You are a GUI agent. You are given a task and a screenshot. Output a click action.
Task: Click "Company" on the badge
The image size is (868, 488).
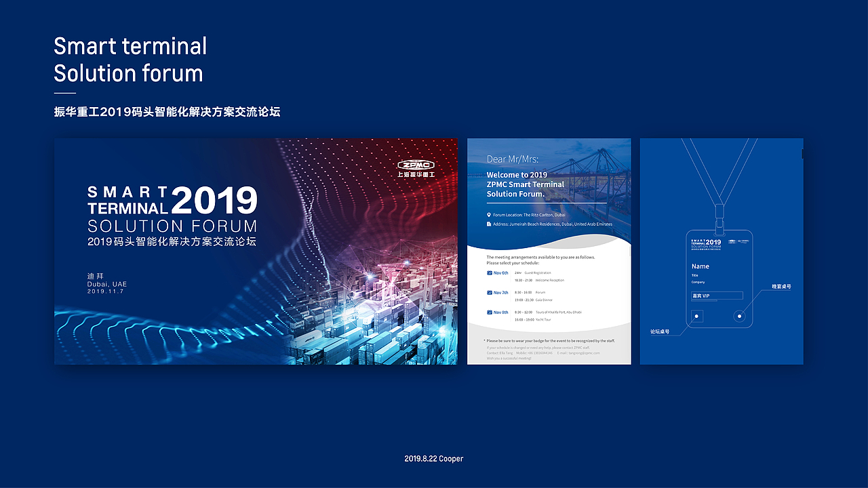pos(698,282)
